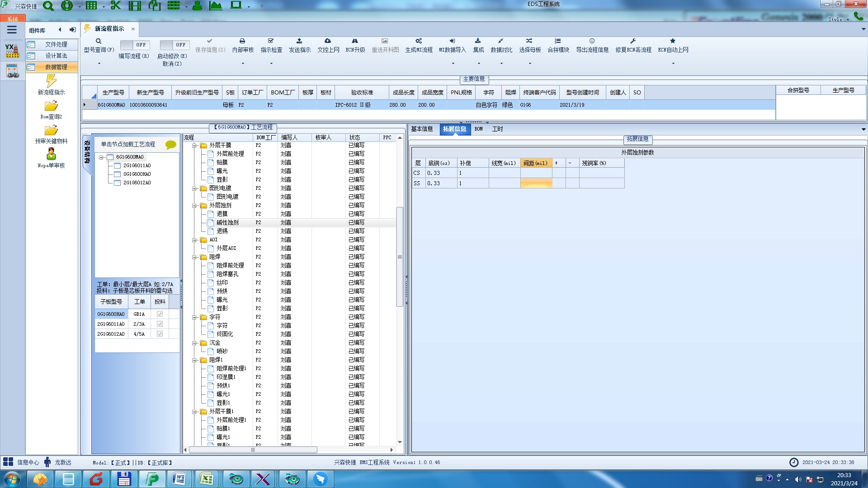Click the 型号查询 search icon
The image size is (868, 488).
click(x=99, y=41)
